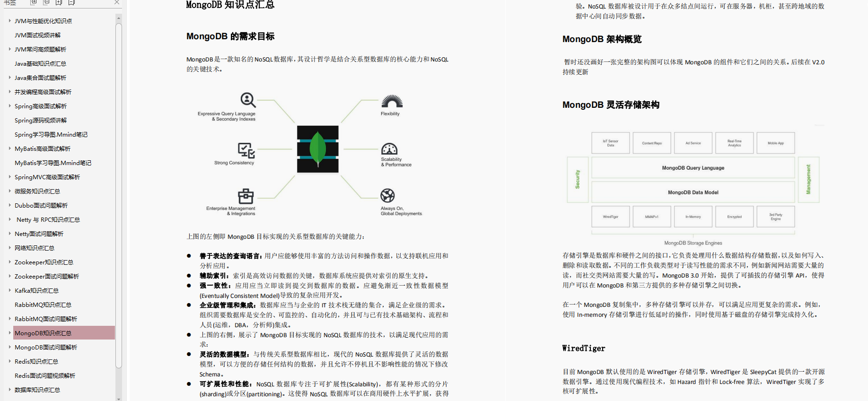Open the Spring源码视频讲解 bookmark

pyautogui.click(x=41, y=120)
